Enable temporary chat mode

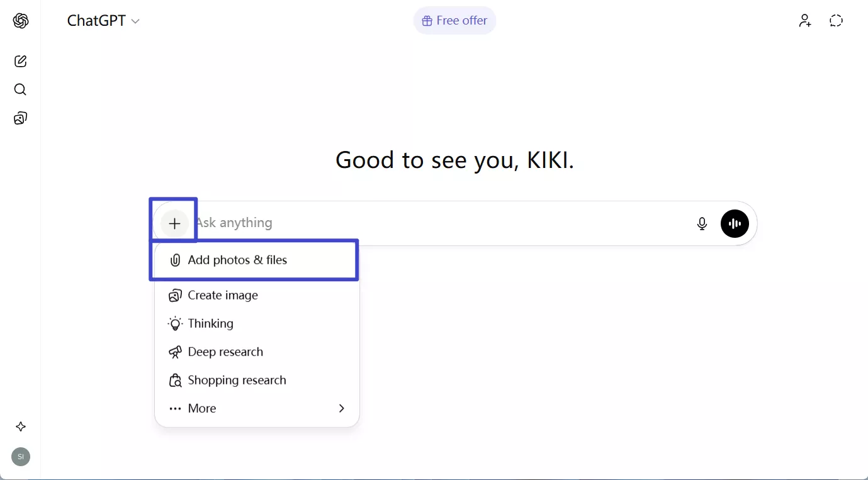[836, 20]
